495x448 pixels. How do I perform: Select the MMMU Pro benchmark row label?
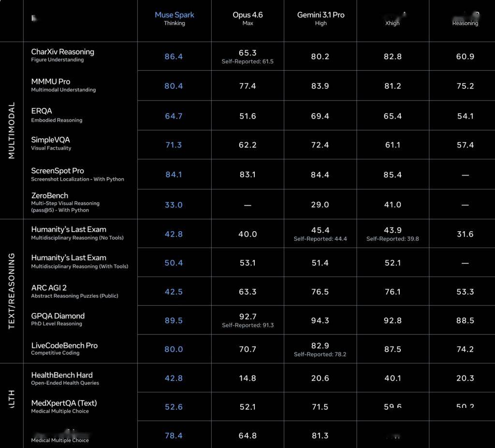coord(51,81)
